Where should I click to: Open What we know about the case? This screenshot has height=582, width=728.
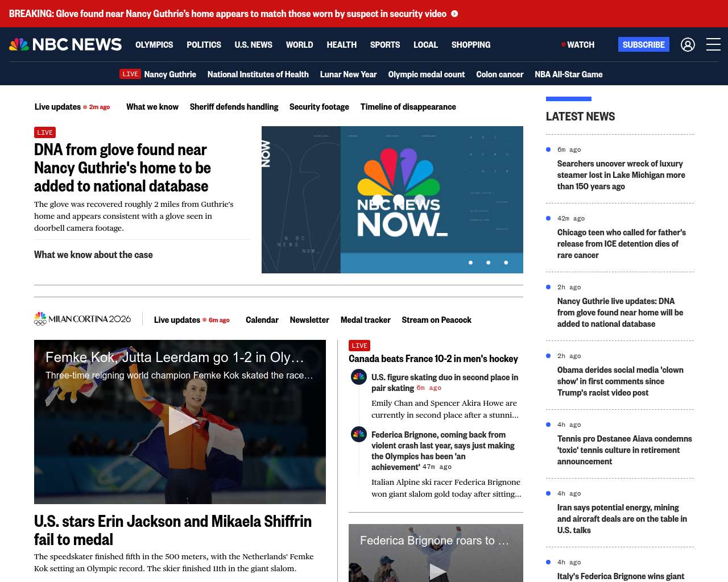(x=93, y=255)
